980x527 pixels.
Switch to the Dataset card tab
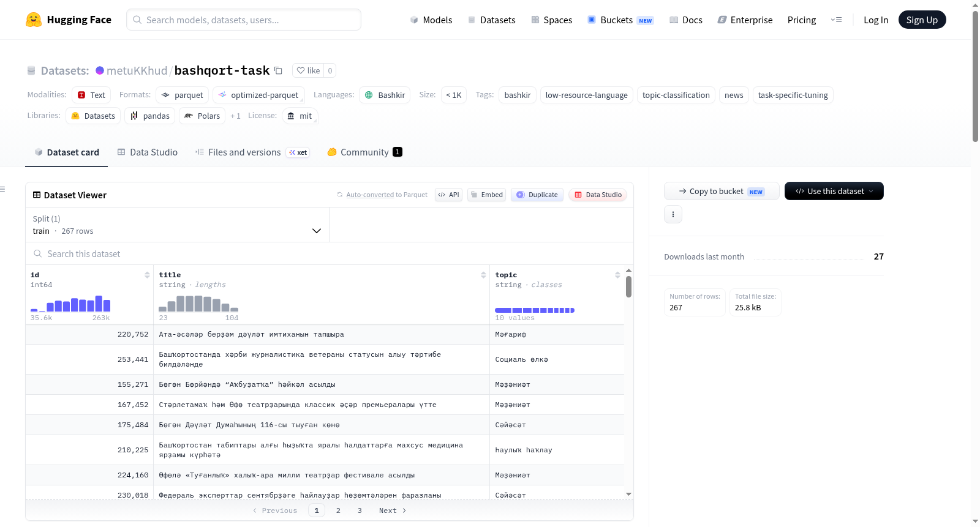click(x=67, y=152)
